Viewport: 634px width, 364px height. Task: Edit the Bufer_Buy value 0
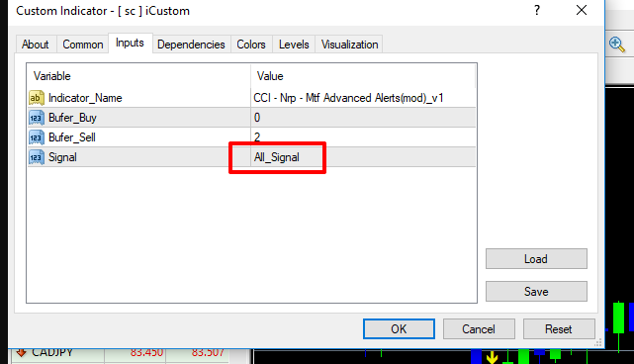point(363,118)
